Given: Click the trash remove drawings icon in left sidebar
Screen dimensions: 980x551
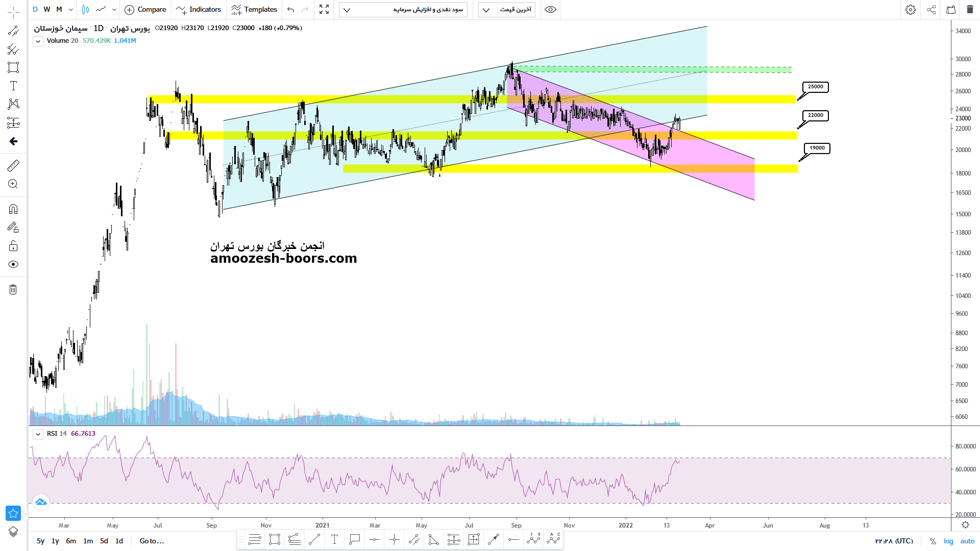Looking at the screenshot, I should point(13,290).
